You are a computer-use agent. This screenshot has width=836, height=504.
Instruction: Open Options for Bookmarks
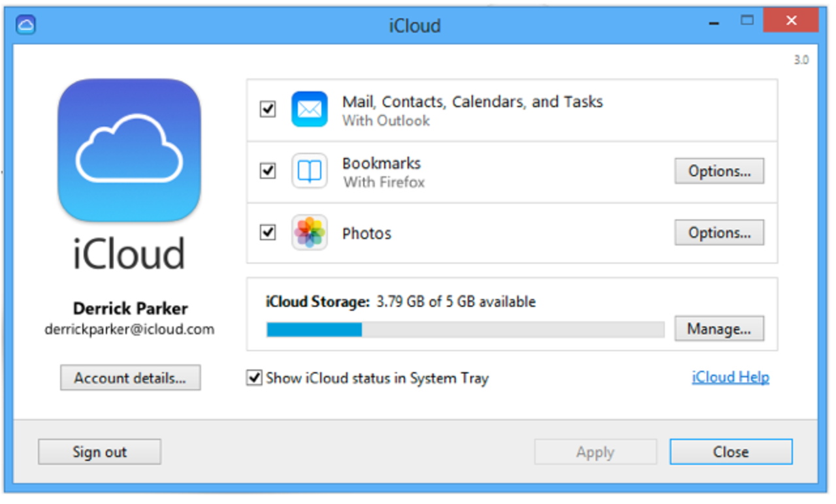[x=718, y=171]
